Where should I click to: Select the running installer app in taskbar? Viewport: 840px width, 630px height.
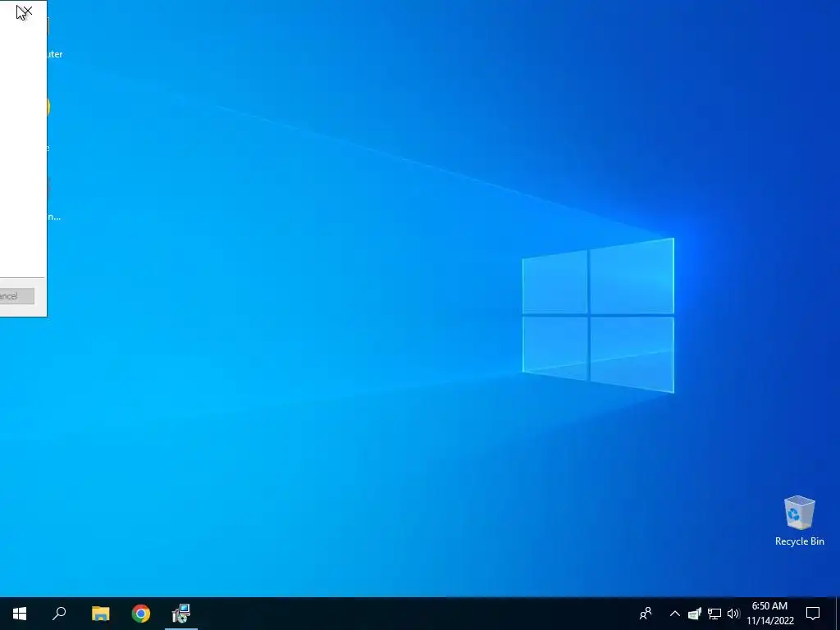[181, 614]
